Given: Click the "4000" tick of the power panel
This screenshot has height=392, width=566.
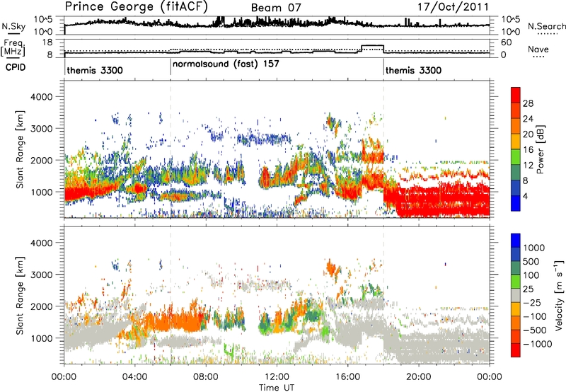Looking at the screenshot, I should point(41,97).
